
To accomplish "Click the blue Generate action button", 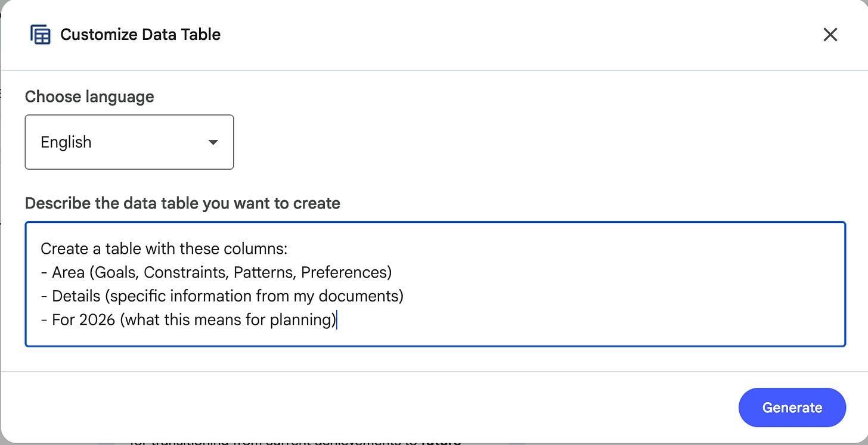I will (792, 407).
